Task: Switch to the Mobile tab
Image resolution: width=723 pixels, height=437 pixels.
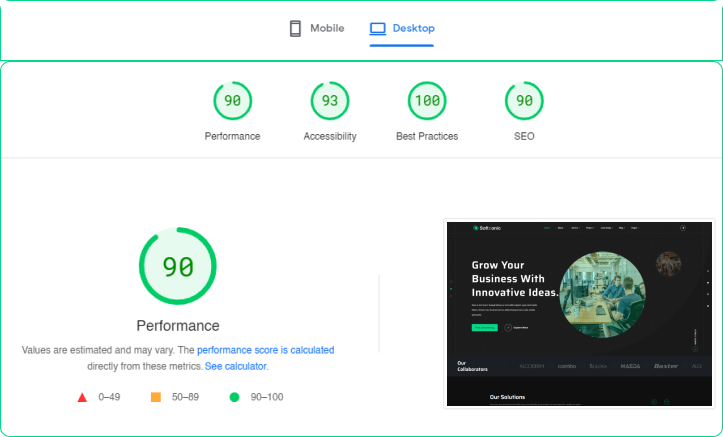Action: pos(317,29)
